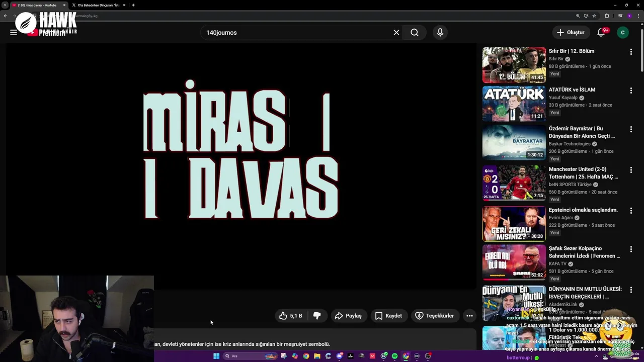Like the video with thumbs-up 5,1 B
Image resolution: width=644 pixels, height=362 pixels.
coord(291,316)
